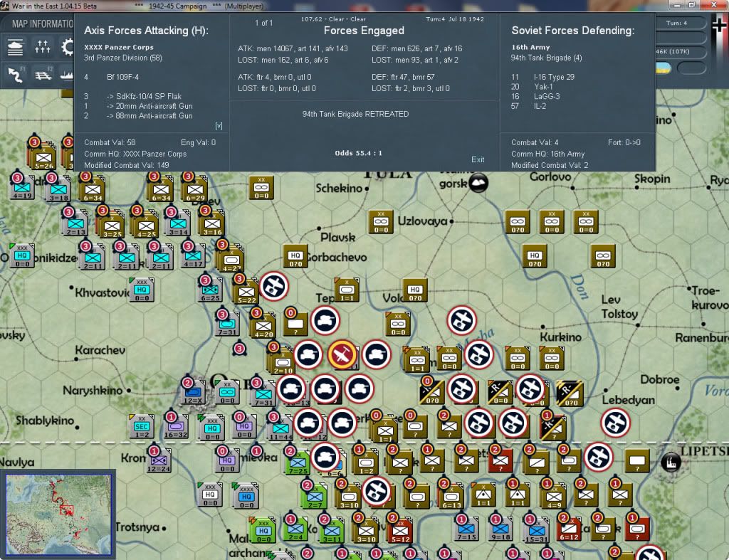Select the SEC 1=2 security counter
The image size is (729, 560).
point(142,428)
